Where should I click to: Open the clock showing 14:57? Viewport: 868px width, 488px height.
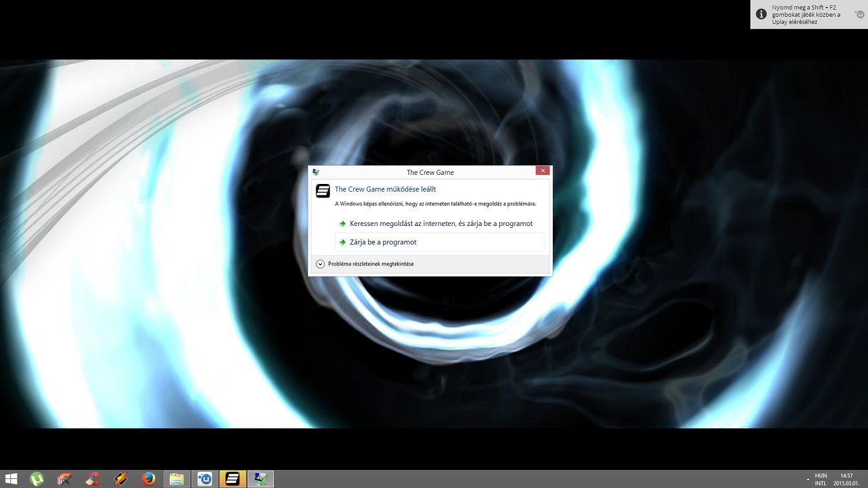(847, 479)
